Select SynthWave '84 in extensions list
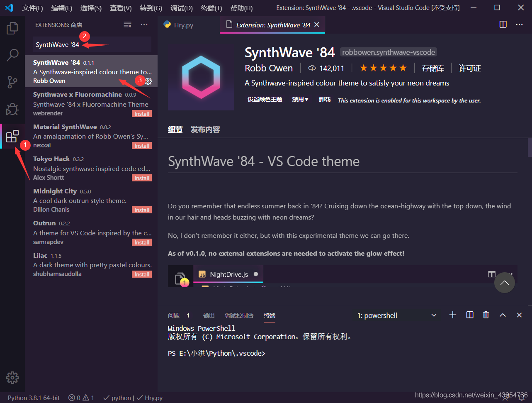 (91, 71)
